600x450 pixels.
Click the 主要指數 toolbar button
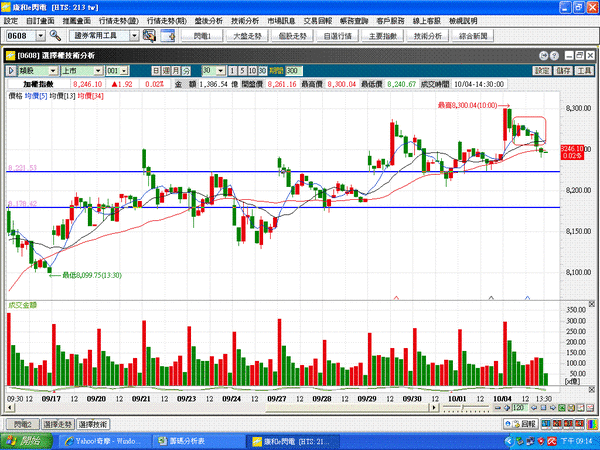tap(383, 36)
